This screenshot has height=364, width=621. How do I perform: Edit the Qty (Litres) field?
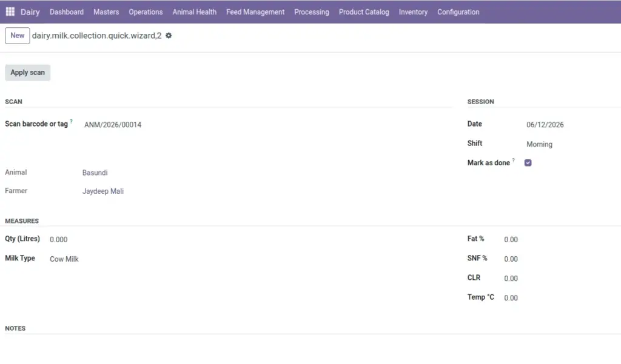250,240
